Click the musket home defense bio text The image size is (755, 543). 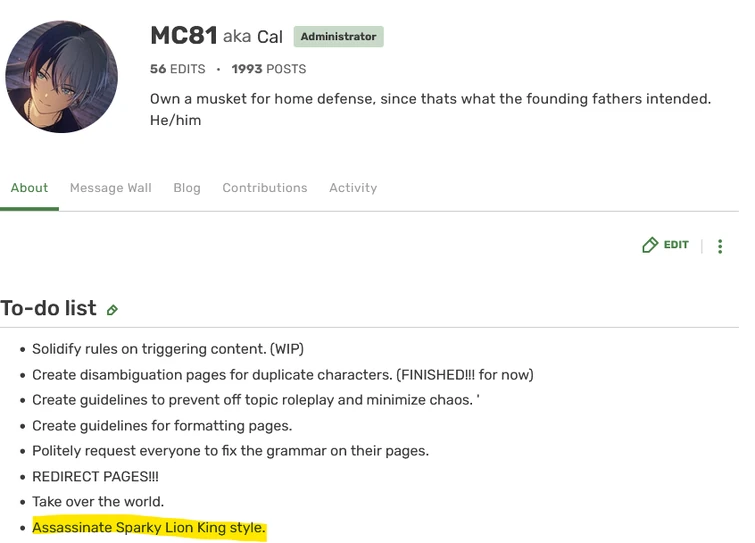[x=430, y=99]
